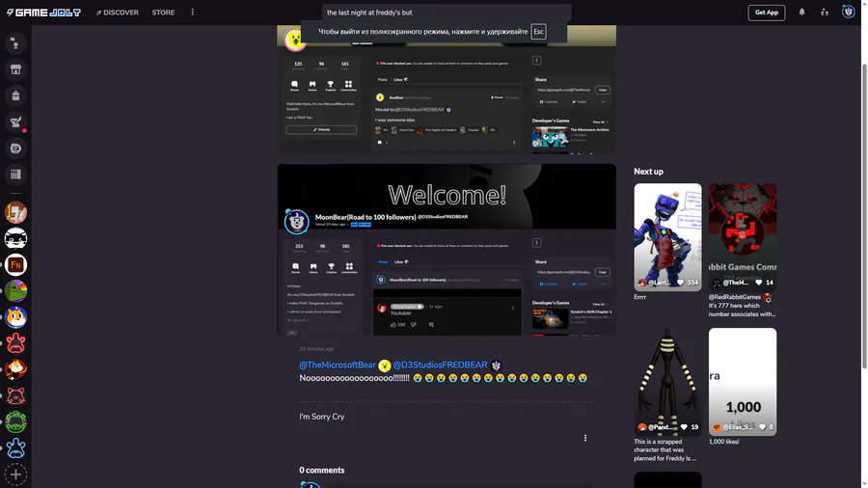Open the first SunBear profile screenshot
The image size is (868, 488).
447,89
